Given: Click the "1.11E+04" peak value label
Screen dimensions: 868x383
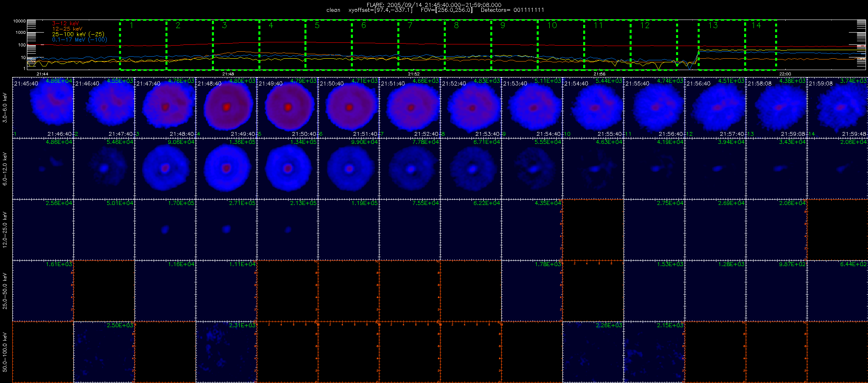Looking at the screenshot, I should [243, 264].
